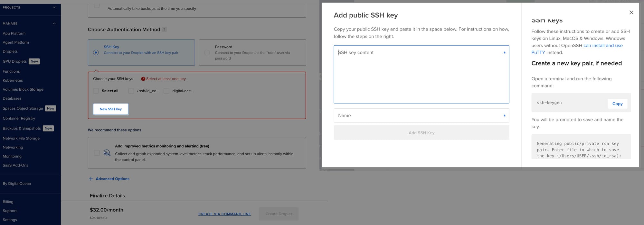
Task: Click the plus icon next to Advanced Options
Action: (x=91, y=179)
